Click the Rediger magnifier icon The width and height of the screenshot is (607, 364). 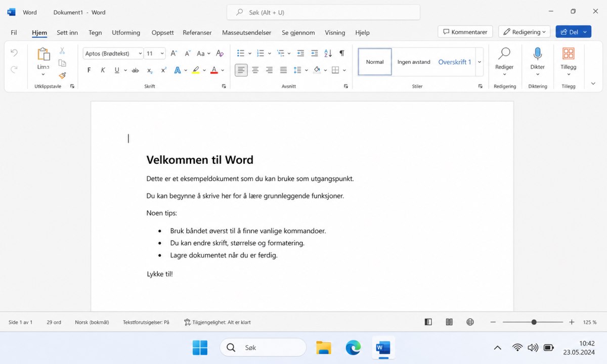point(504,54)
